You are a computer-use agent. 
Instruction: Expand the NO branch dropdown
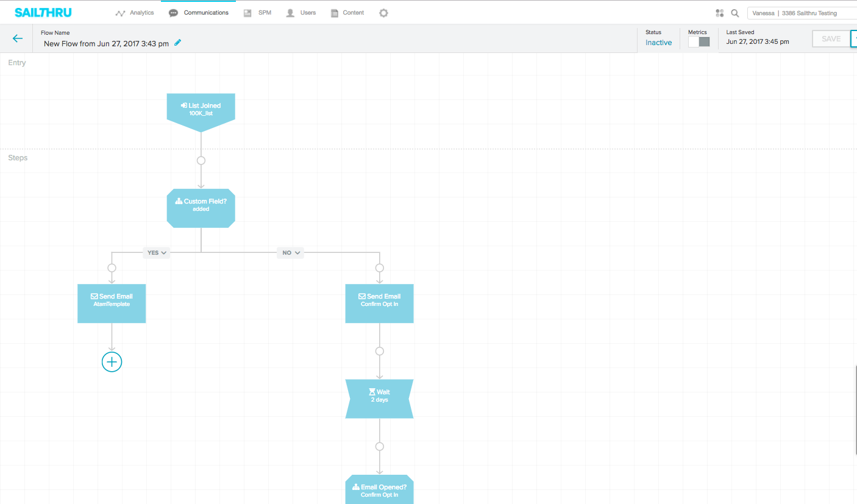(290, 252)
